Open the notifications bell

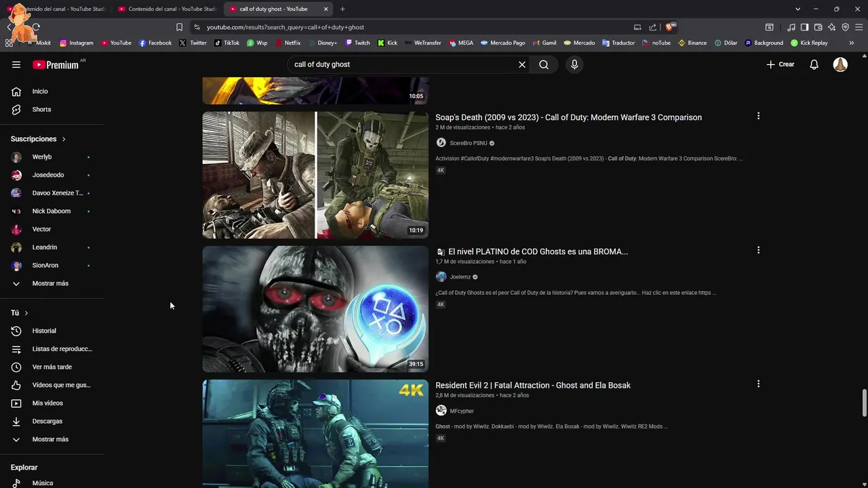point(814,64)
